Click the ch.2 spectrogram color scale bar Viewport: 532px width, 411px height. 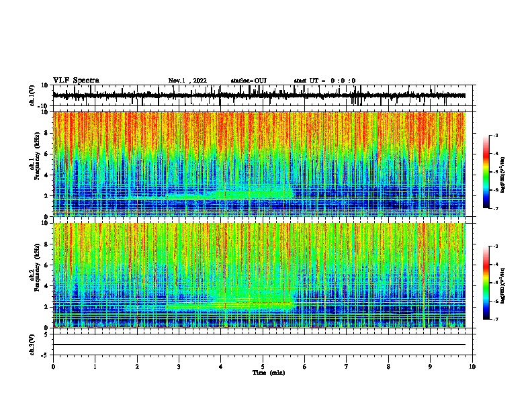click(x=486, y=283)
